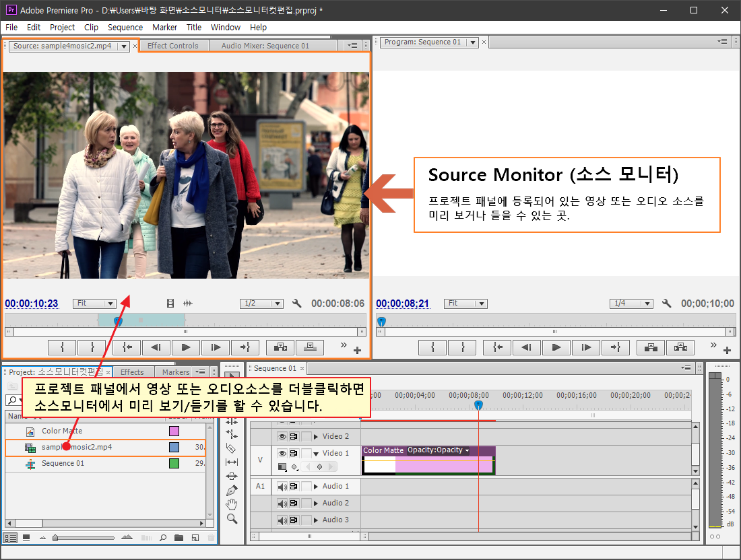Switch to the Effects tab
Screen dimensions: 741x560
click(x=132, y=372)
